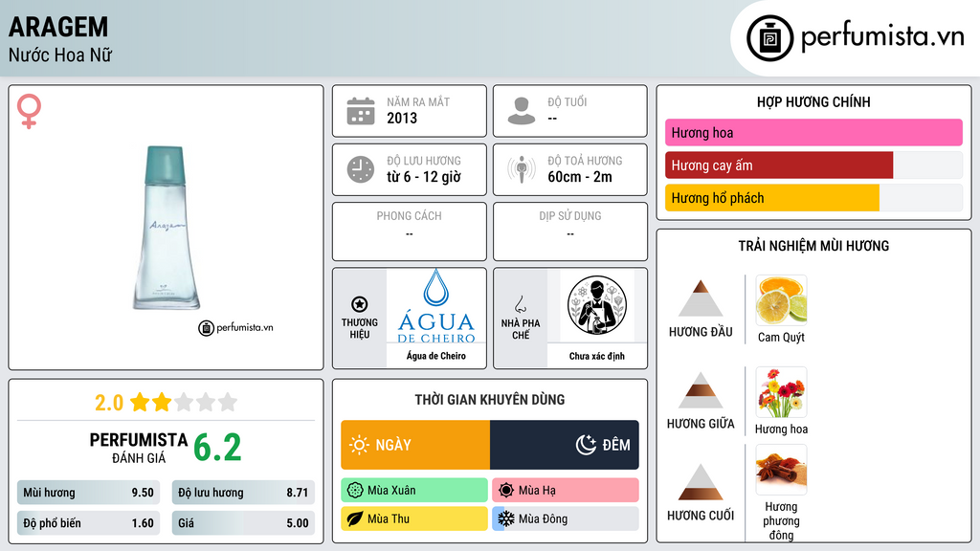The height and width of the screenshot is (551, 980).
Task: Click the Água de Cheiro brand logo
Action: [436, 306]
